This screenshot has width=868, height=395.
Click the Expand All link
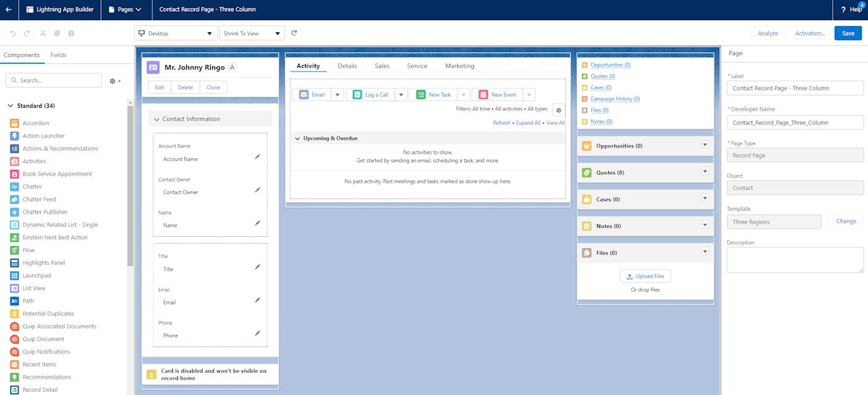(528, 123)
